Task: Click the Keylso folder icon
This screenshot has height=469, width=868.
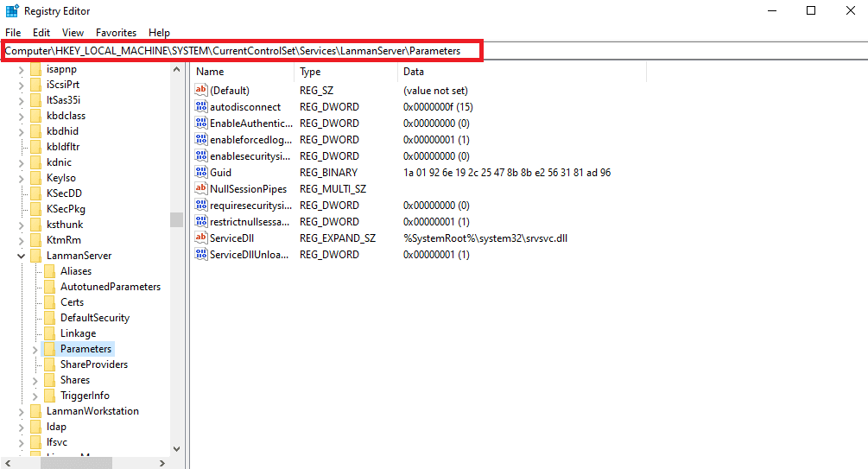Action: [x=36, y=178]
